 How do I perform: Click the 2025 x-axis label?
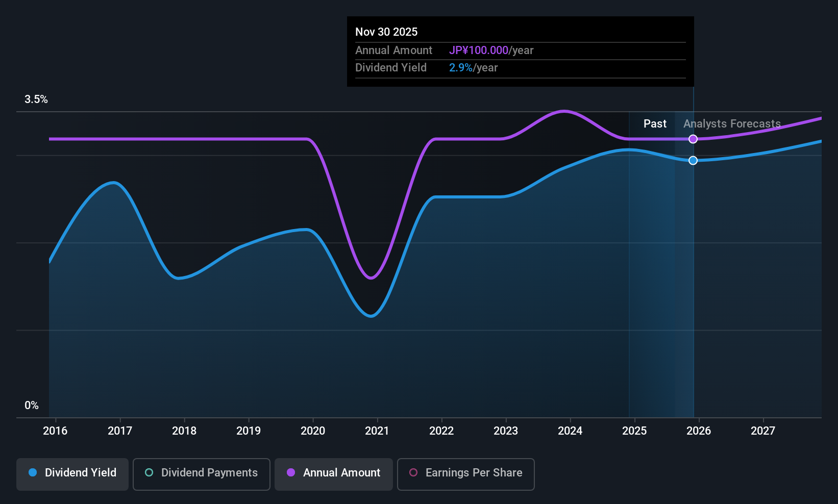coord(634,431)
